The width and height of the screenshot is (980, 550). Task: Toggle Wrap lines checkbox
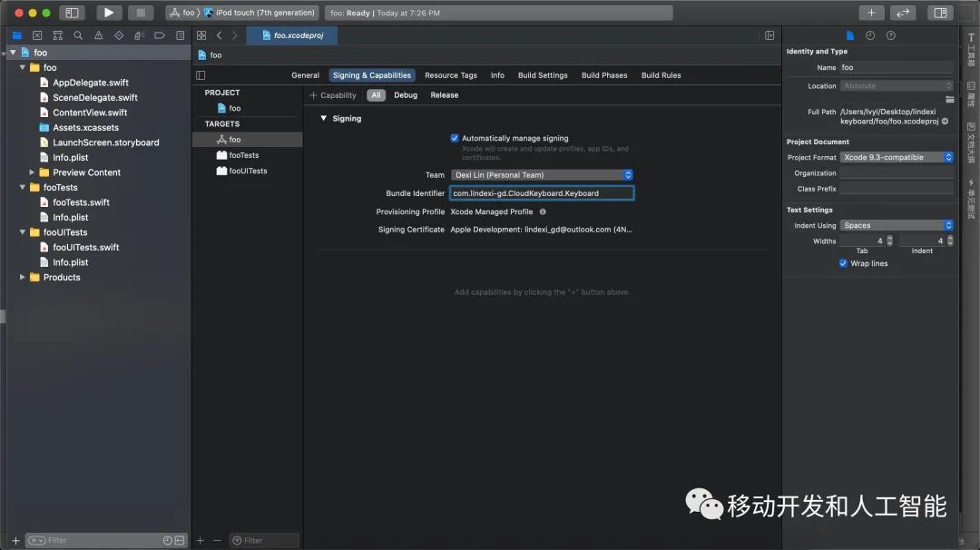(843, 263)
